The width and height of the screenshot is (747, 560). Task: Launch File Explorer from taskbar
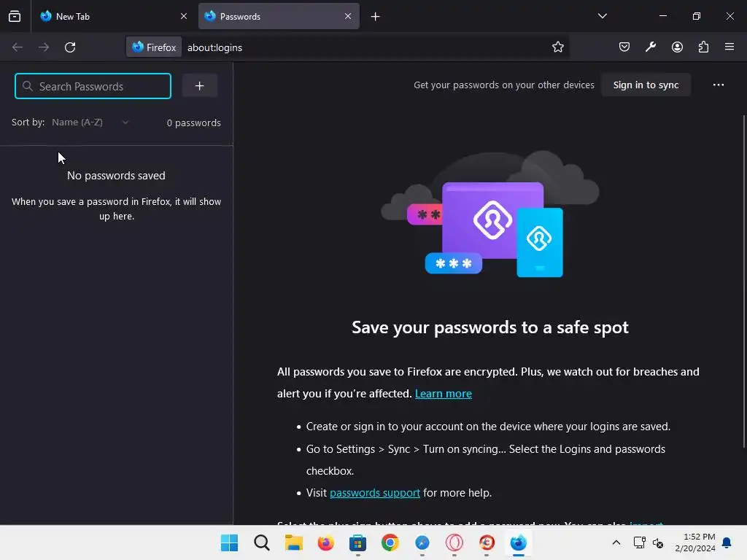pos(293,542)
